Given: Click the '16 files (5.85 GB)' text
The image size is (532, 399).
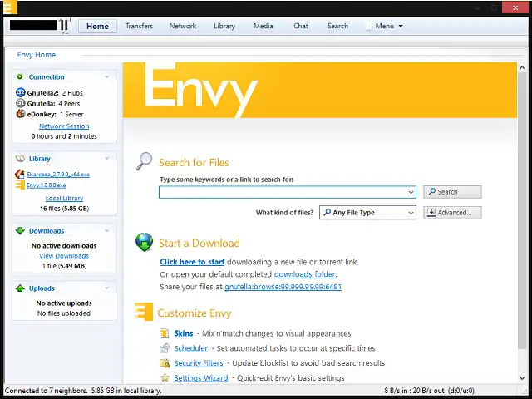Looking at the screenshot, I should [65, 209].
